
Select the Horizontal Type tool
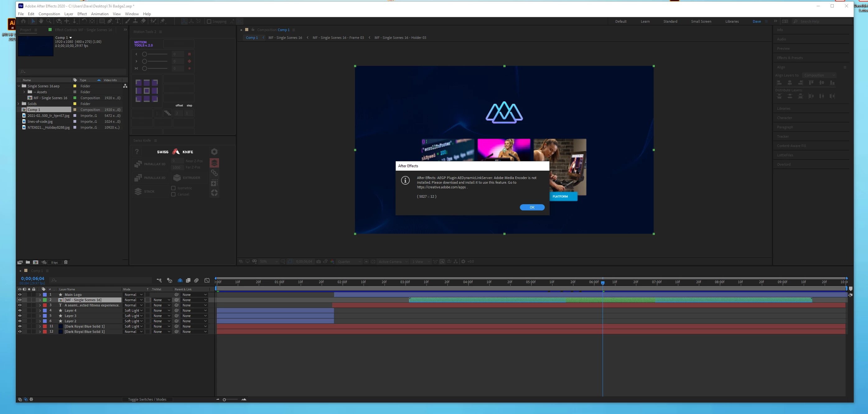[118, 21]
